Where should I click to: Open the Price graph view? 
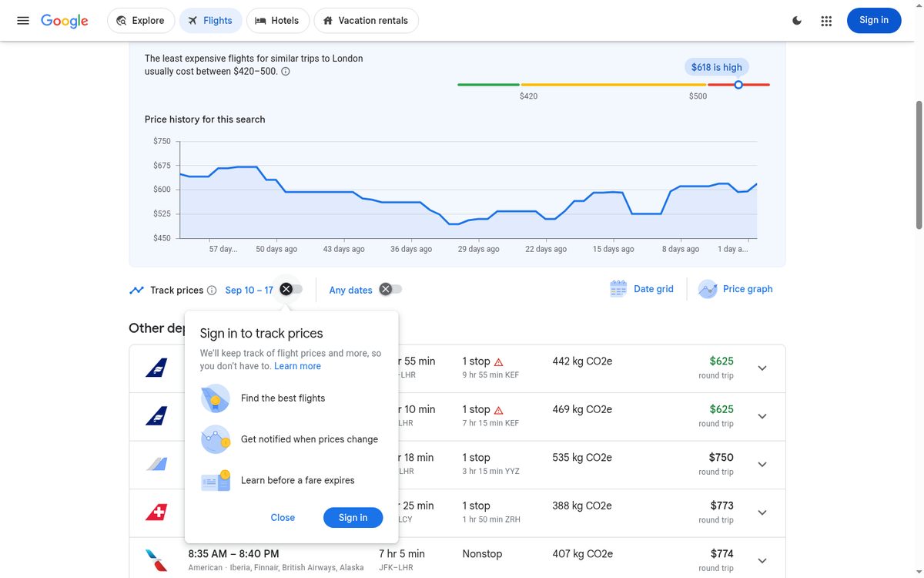click(x=735, y=289)
